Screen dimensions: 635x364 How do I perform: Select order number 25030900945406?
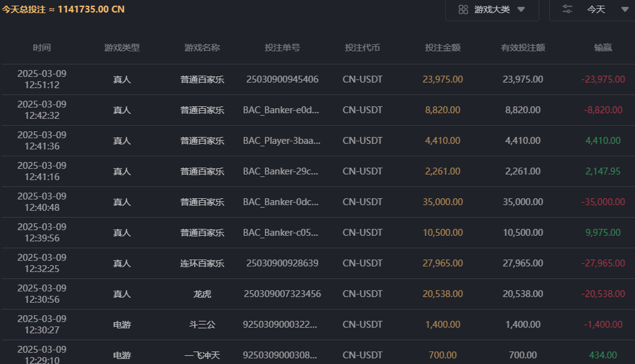[282, 79]
